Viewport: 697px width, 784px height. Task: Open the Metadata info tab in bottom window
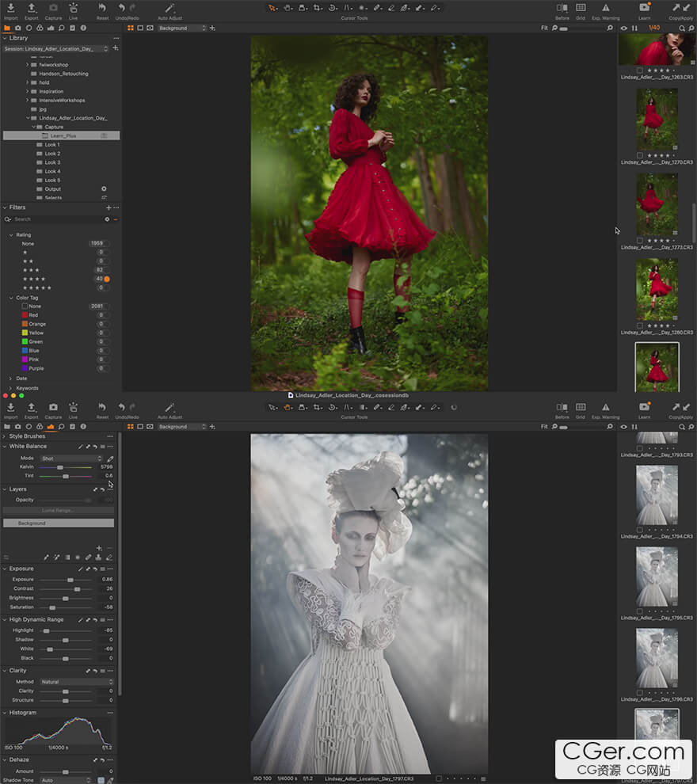point(83,427)
